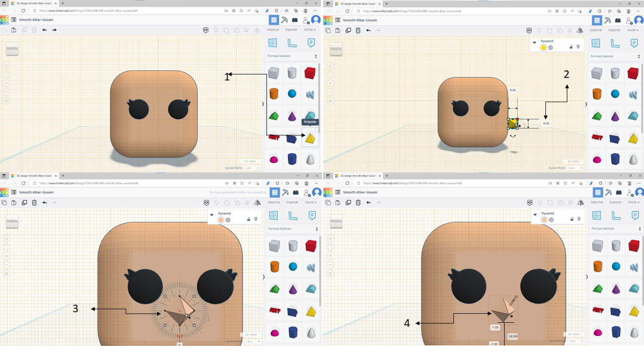Screen dimensions: 644x362
Task: Pick the red Text shape in top-right window
Action: [597, 137]
